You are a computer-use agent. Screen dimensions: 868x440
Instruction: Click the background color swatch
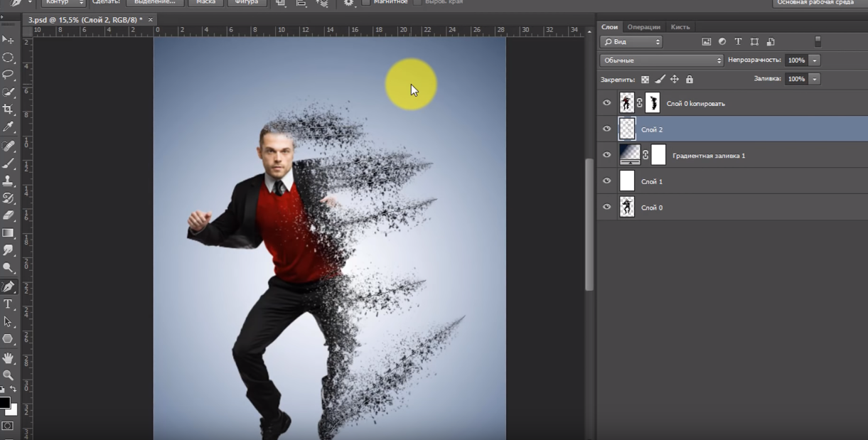coord(13,410)
